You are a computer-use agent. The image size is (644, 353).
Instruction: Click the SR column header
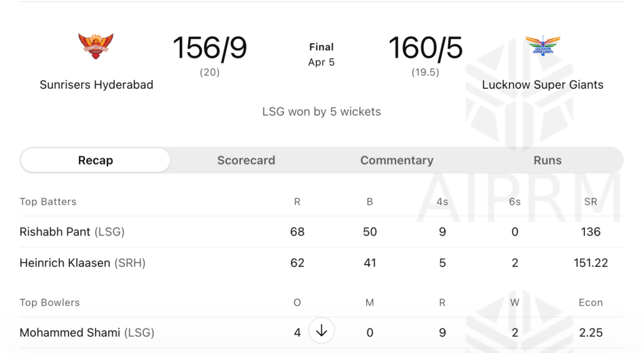[591, 202]
